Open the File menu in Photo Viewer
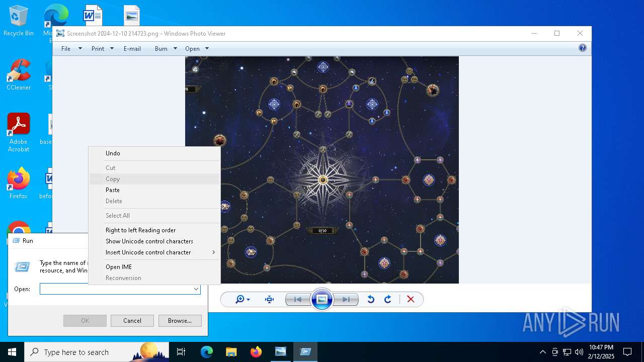This screenshot has height=362, width=644. pyautogui.click(x=66, y=49)
